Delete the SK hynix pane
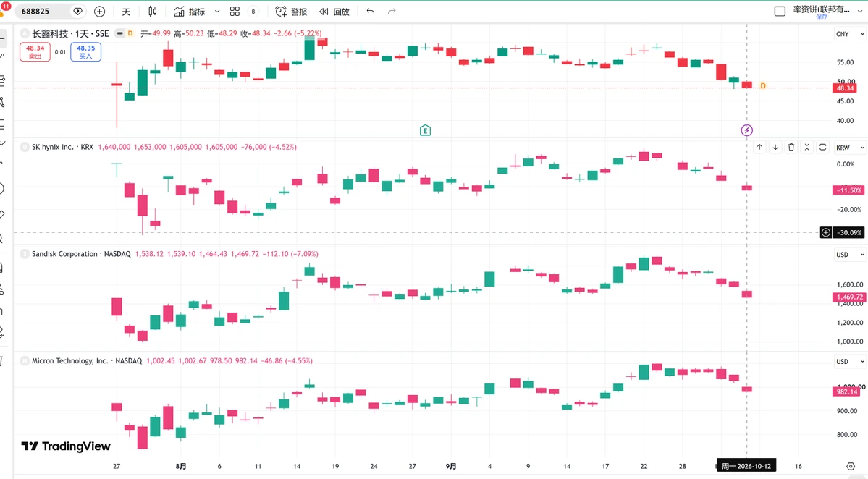This screenshot has width=868, height=479. 791,147
